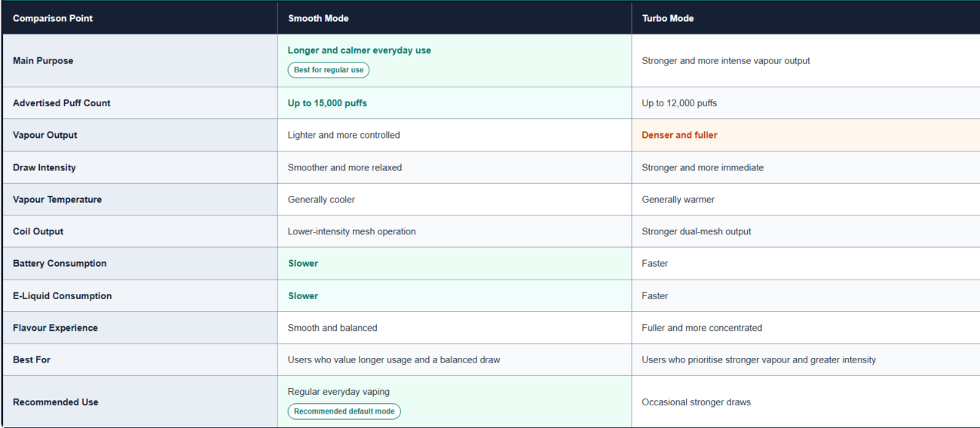Click 'Slower' in the Battery Consumption row
This screenshot has height=428, width=980.
pos(303,264)
